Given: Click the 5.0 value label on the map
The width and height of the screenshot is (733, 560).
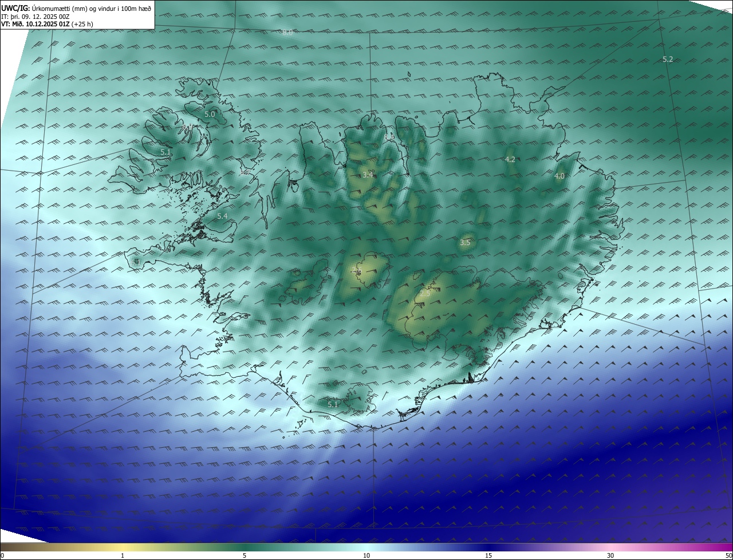Looking at the screenshot, I should [210, 115].
